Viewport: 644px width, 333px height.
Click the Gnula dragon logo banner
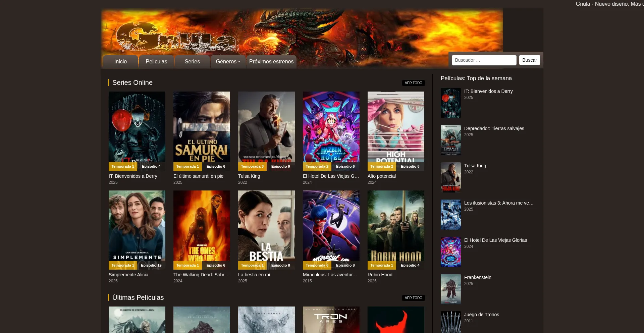301,31
